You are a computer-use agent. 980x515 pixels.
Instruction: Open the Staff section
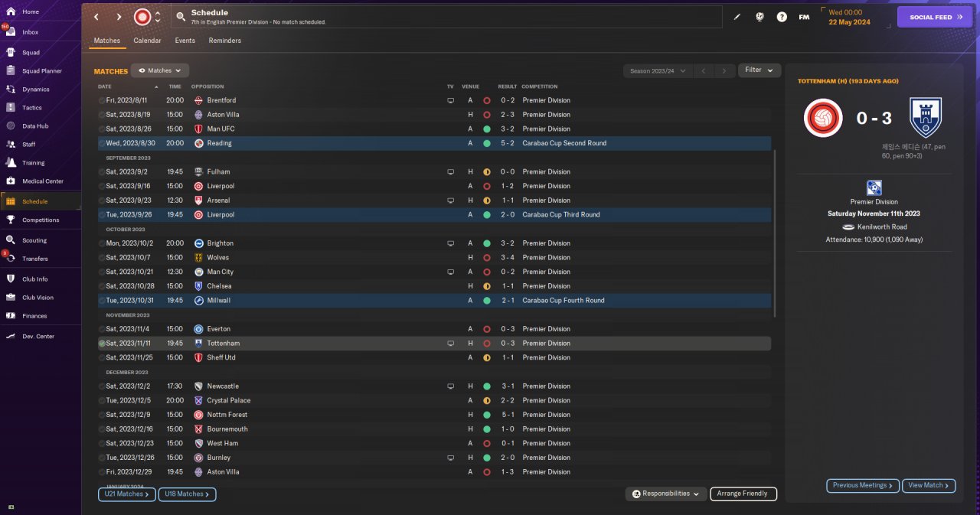[29, 145]
